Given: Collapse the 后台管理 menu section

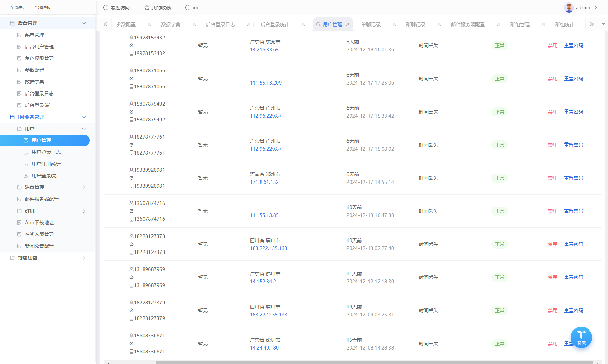Looking at the screenshot, I should (84, 23).
